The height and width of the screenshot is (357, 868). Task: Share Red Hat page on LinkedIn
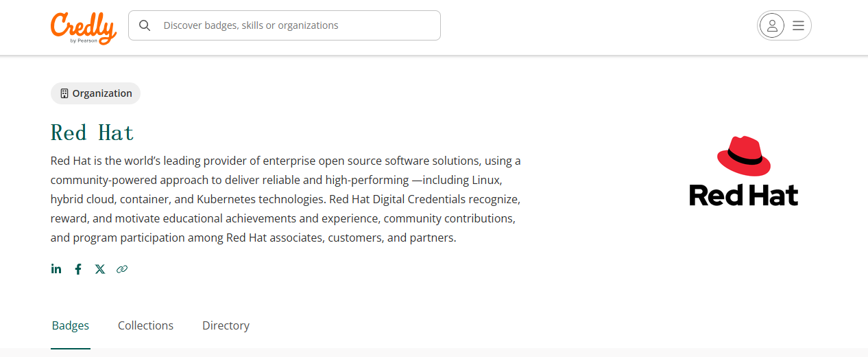[x=56, y=269]
